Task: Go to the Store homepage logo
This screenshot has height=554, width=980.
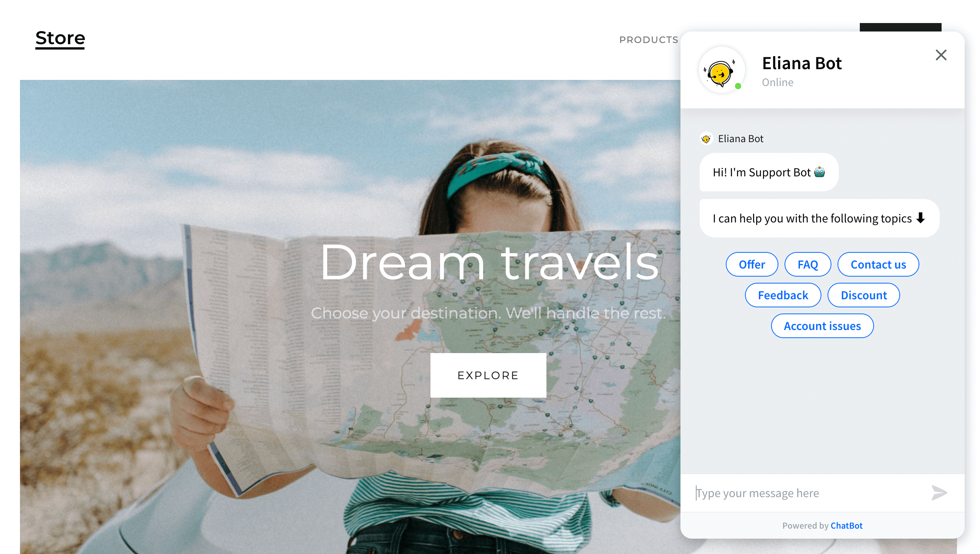Action: tap(60, 38)
